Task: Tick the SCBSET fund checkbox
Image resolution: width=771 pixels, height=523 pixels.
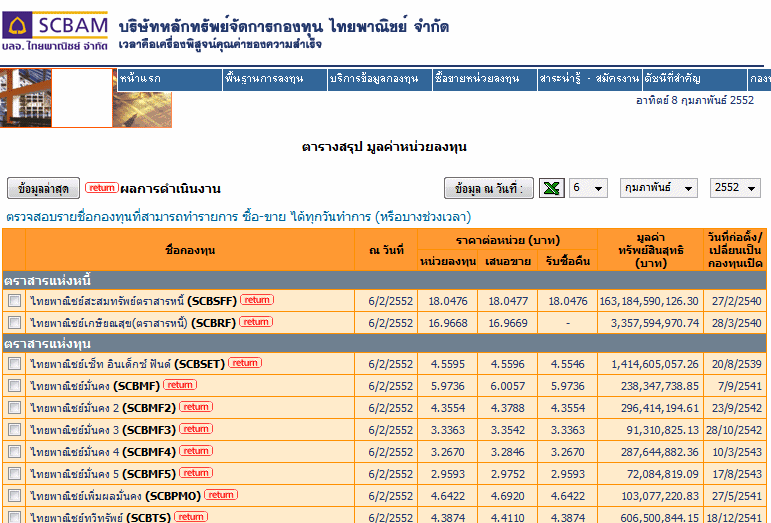Action: click(x=14, y=364)
